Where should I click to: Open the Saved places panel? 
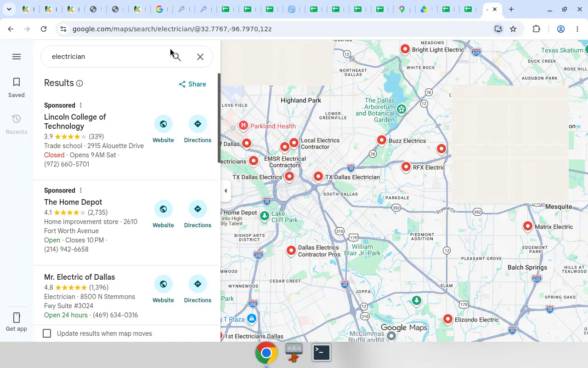[x=17, y=87]
